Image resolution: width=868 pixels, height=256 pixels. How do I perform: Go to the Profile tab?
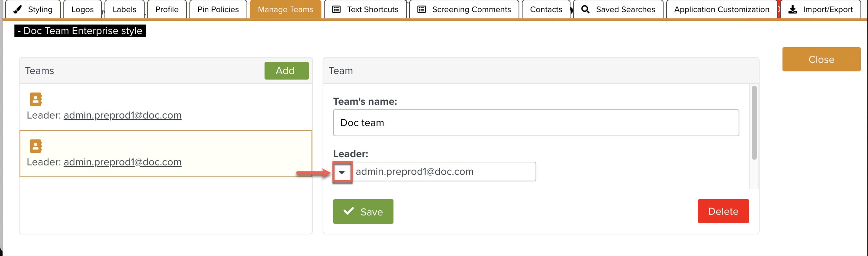[167, 9]
